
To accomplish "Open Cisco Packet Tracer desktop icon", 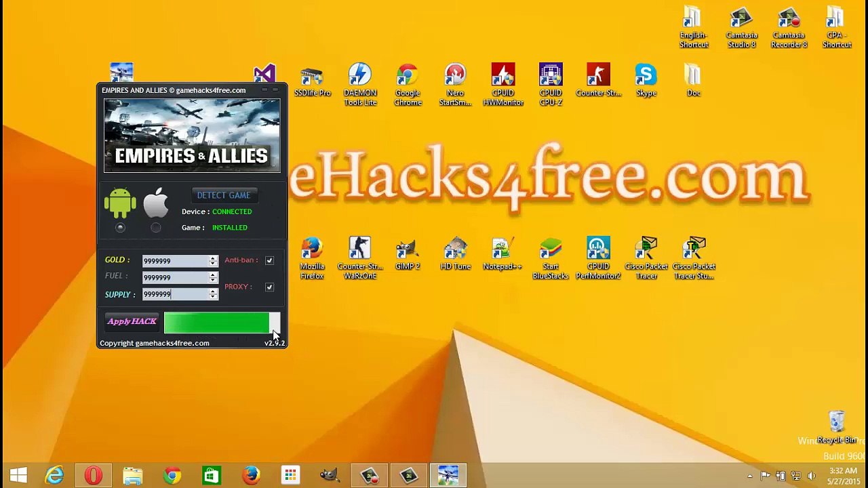I will [x=646, y=258].
